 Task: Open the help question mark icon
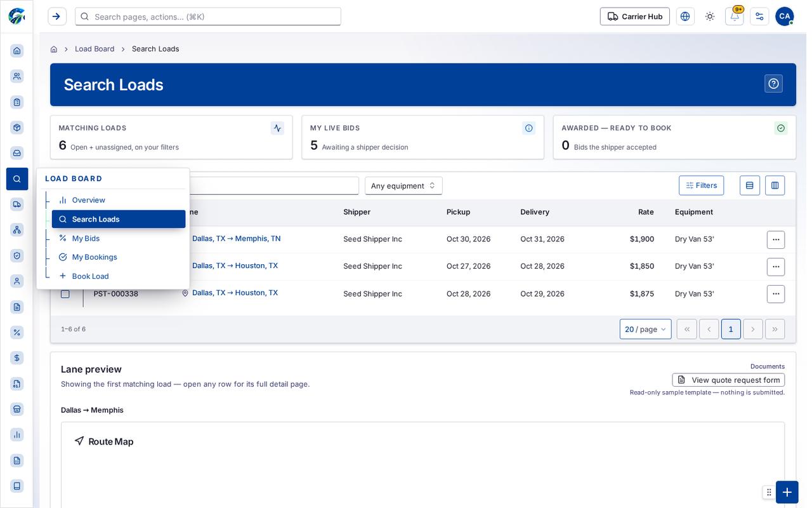tap(773, 84)
